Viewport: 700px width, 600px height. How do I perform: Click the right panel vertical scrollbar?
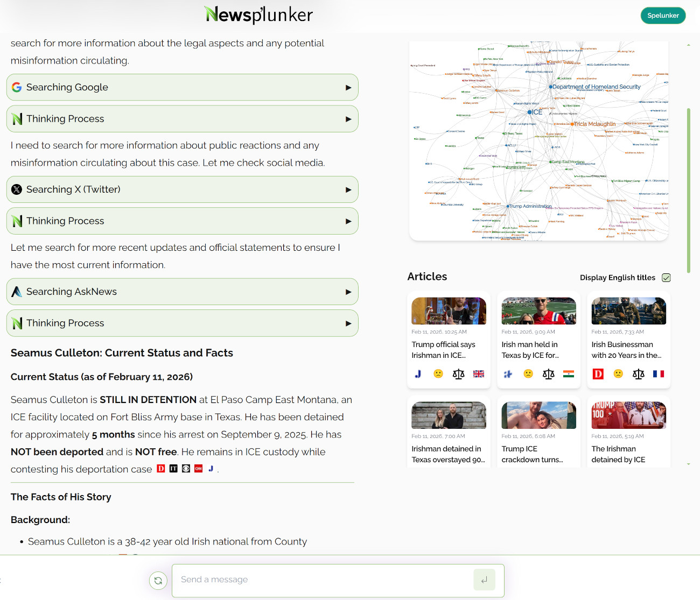coord(689,190)
